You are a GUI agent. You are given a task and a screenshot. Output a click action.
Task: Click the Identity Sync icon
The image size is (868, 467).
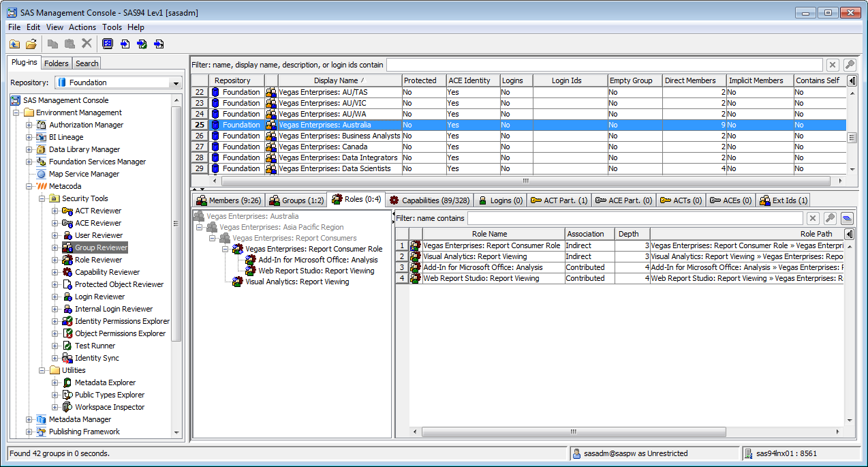click(x=67, y=358)
